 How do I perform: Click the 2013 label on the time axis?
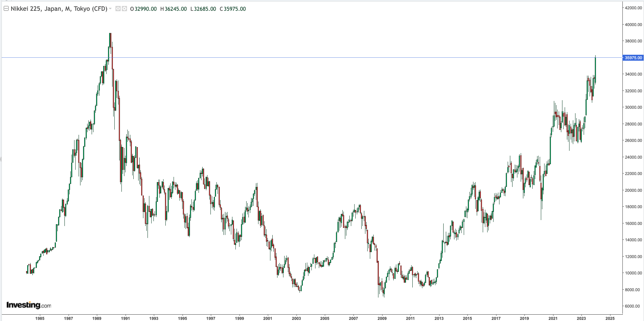pos(439,318)
